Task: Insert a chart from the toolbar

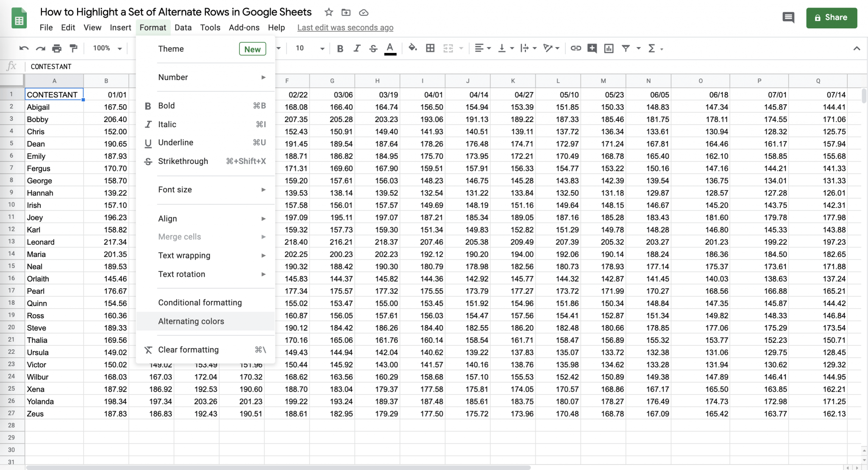Action: [609, 48]
